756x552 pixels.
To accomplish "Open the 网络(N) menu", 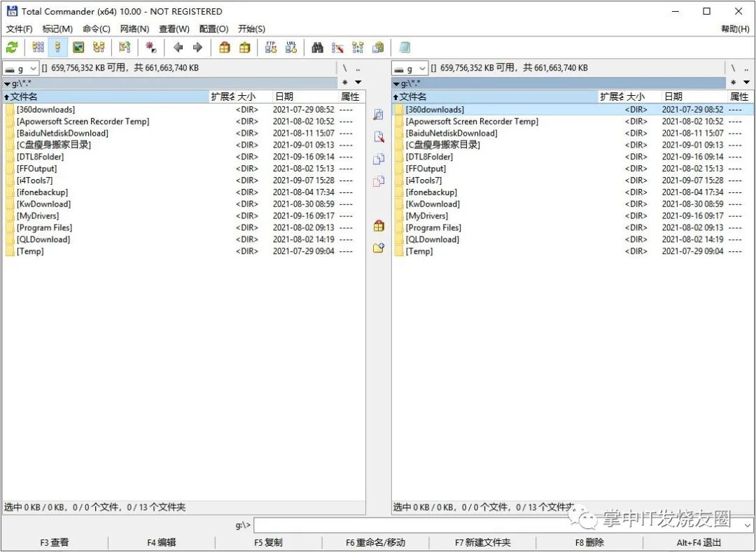I will pos(134,29).
